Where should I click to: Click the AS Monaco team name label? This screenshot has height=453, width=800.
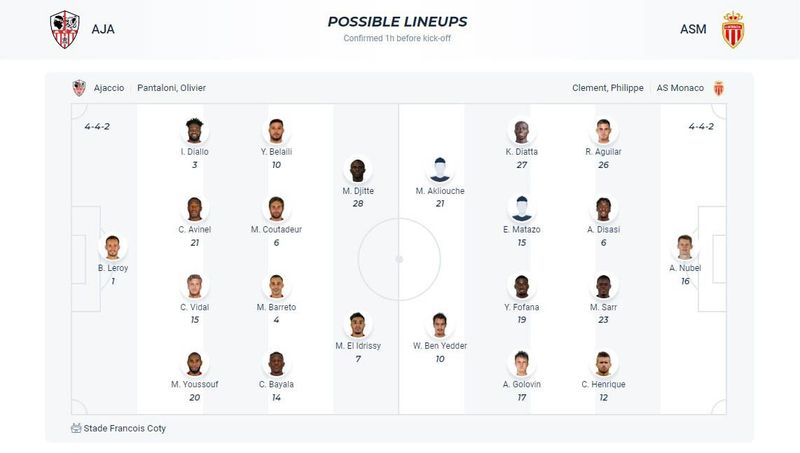[x=680, y=88]
